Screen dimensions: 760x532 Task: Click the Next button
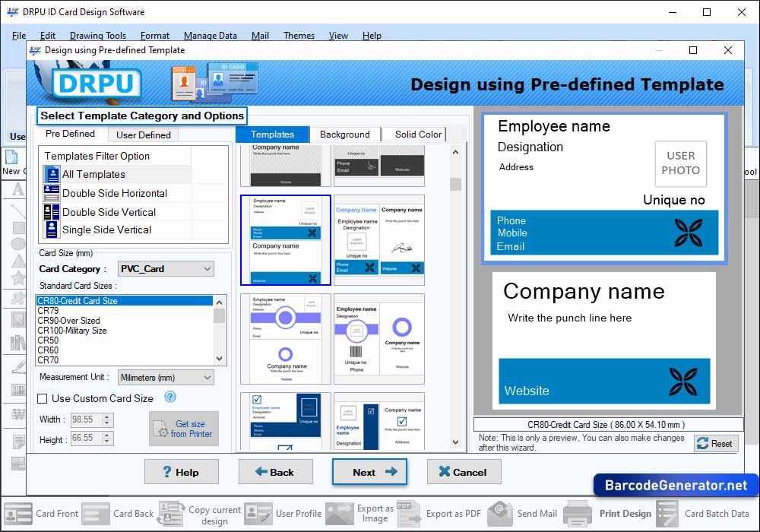pos(369,472)
